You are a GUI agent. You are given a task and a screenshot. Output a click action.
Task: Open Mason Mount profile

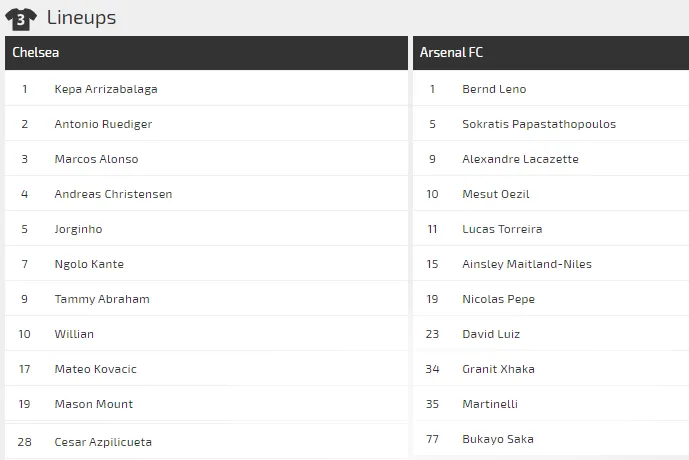click(x=94, y=404)
